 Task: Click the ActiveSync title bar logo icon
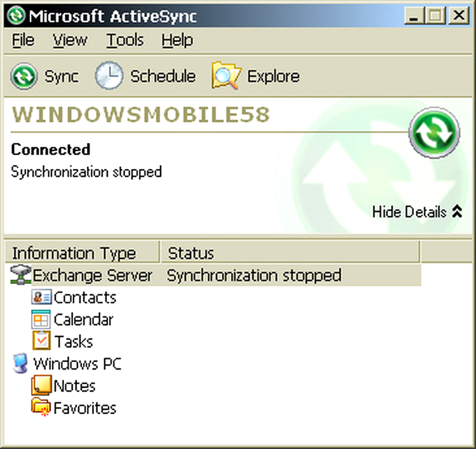pos(16,15)
